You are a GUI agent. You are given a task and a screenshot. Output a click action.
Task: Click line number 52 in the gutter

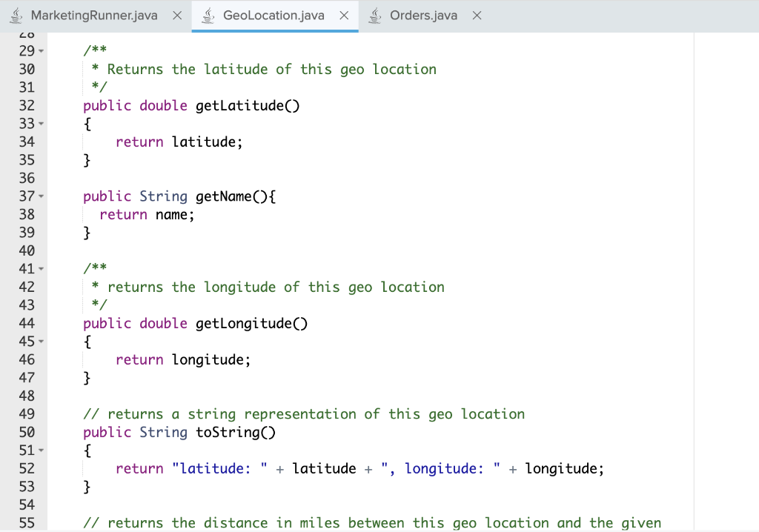tap(27, 468)
